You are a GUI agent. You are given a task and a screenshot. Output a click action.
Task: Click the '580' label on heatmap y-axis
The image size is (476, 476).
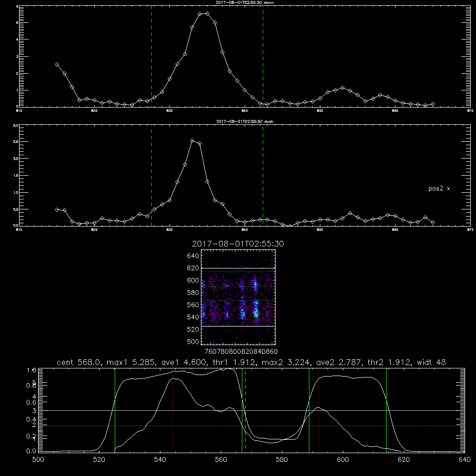coord(193,293)
